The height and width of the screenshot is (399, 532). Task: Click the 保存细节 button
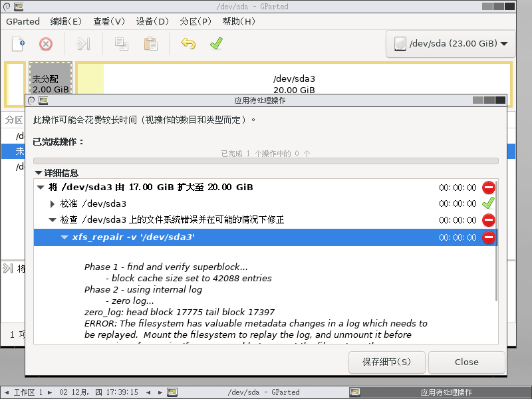(386, 362)
